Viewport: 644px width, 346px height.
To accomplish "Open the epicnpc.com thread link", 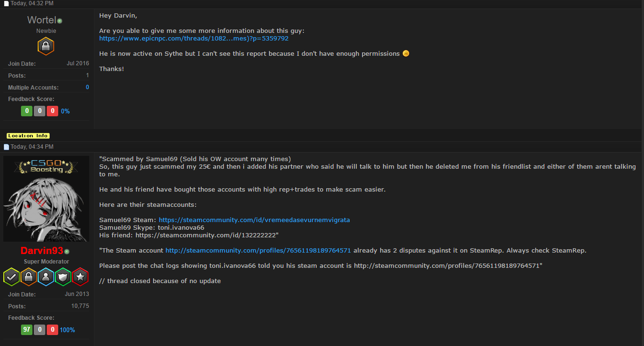I will point(194,39).
